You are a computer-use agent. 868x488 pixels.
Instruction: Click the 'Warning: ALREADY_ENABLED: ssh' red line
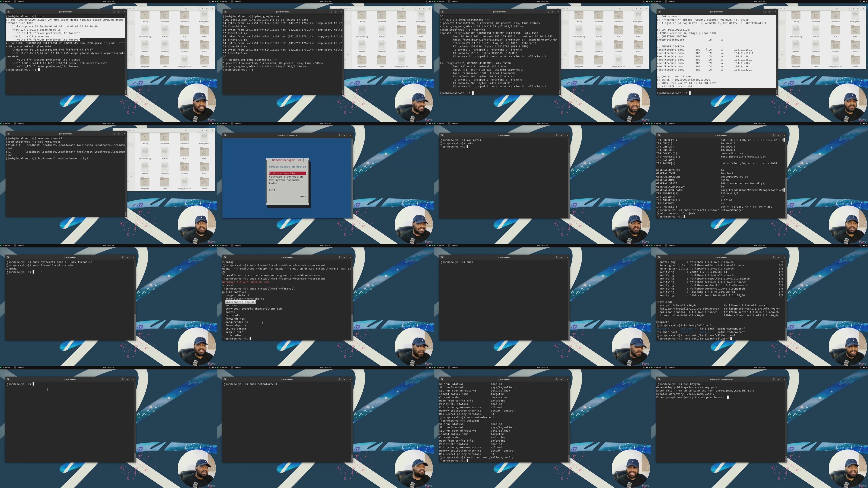click(246, 282)
